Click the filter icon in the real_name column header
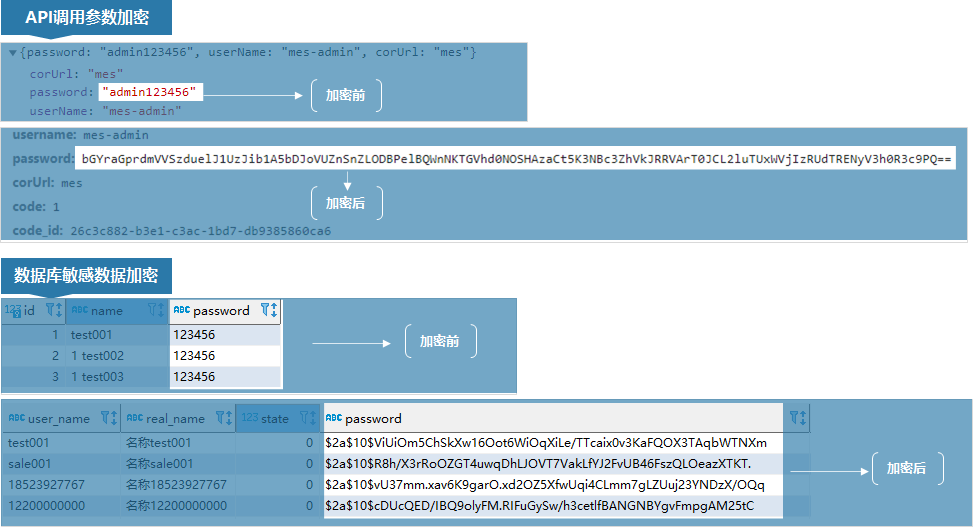Image resolution: width=973 pixels, height=527 pixels. pos(223,419)
